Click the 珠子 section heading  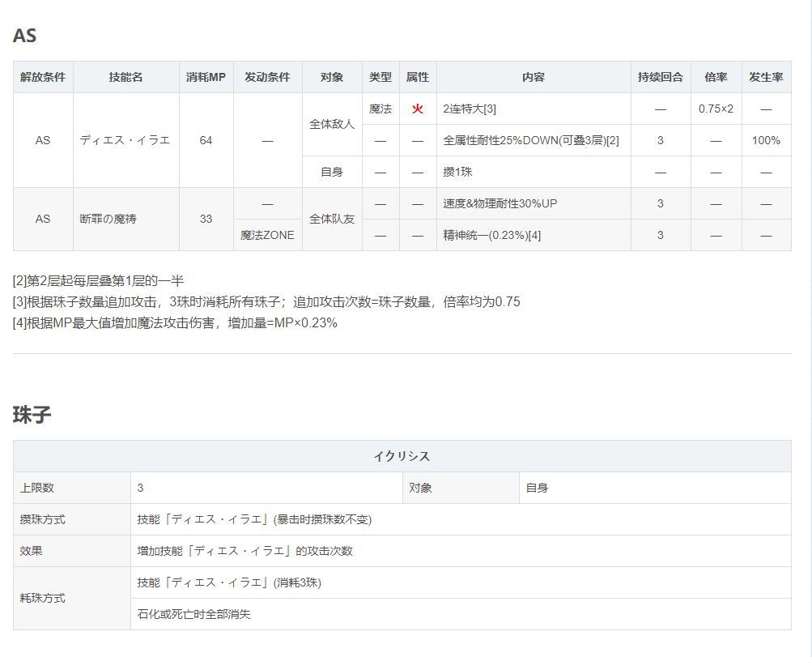[x=32, y=415]
